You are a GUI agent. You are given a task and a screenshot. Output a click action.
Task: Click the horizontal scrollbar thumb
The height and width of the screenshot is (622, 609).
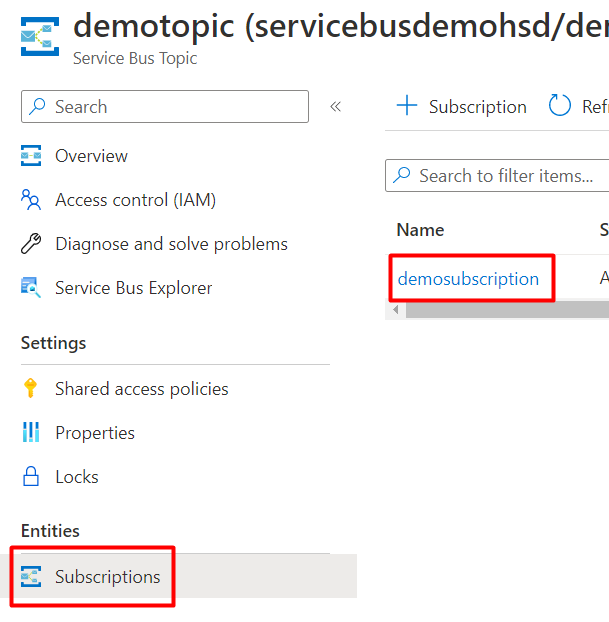point(507,309)
